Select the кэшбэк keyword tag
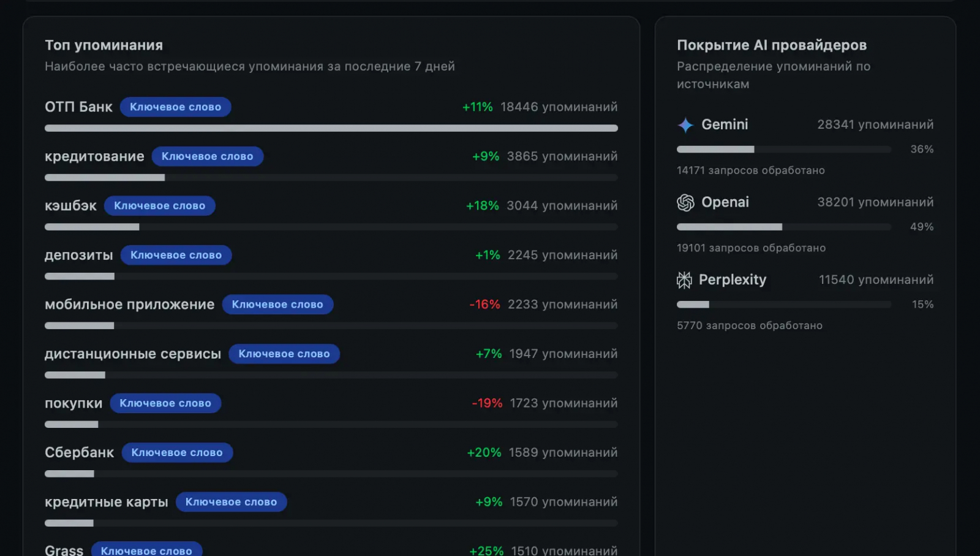 click(159, 206)
